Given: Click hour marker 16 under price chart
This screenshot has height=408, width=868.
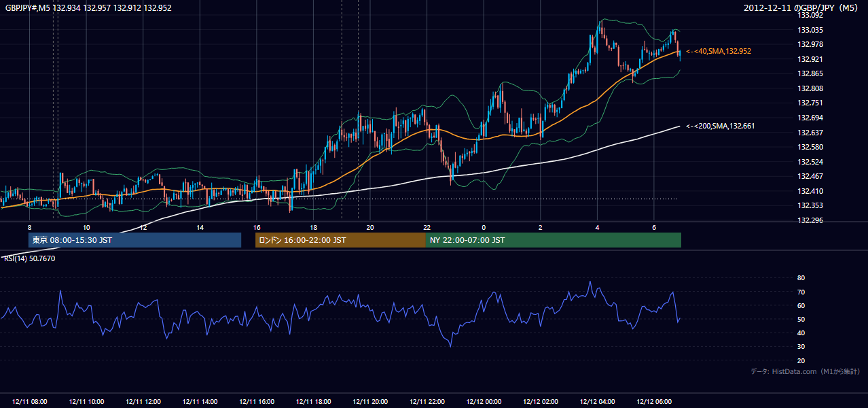Looking at the screenshot, I should [x=257, y=227].
